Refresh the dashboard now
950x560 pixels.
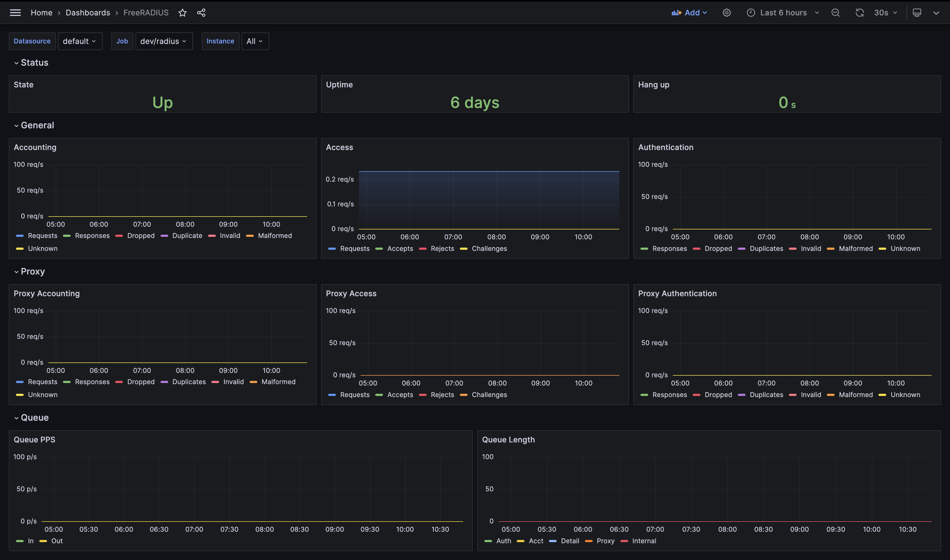859,13
